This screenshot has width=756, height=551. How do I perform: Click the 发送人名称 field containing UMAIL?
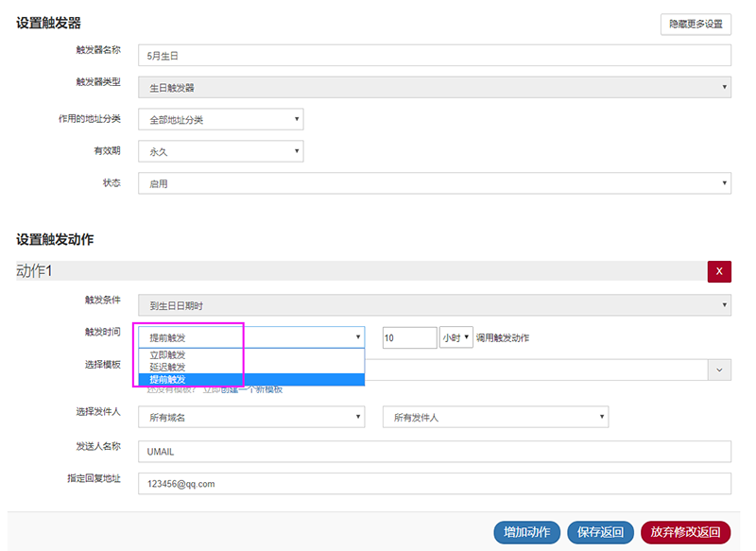pyautogui.click(x=435, y=452)
